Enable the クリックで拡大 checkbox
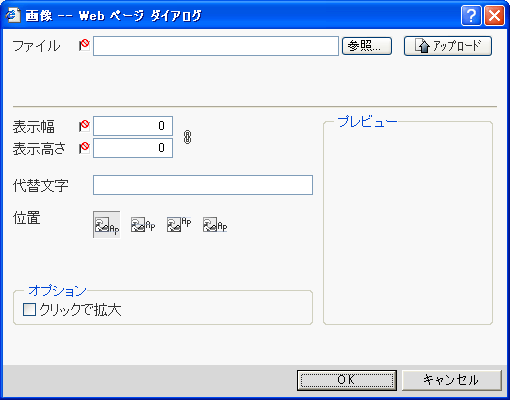Image resolution: width=510 pixels, height=400 pixels. click(x=29, y=309)
